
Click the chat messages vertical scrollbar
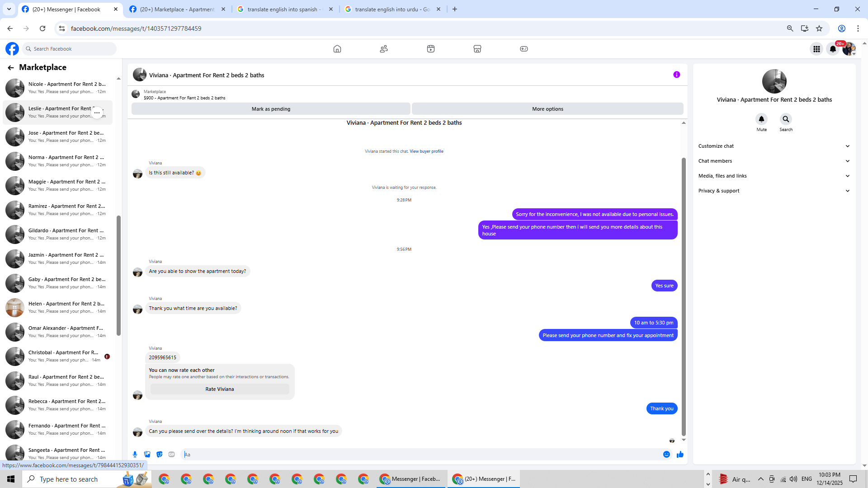684,294
